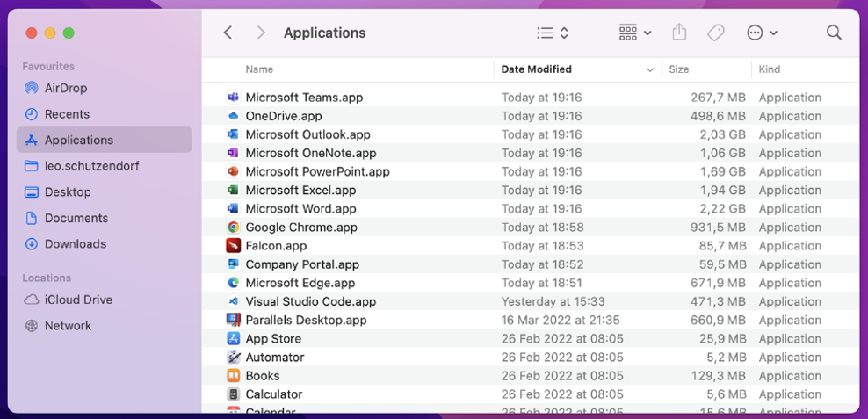Click the Calculator app icon
Screen dimensions: 868x419
click(x=233, y=394)
